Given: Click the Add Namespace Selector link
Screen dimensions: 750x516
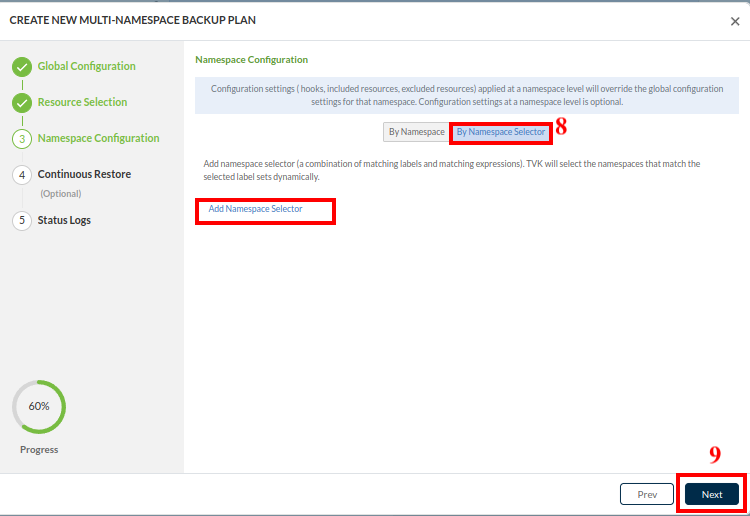Looking at the screenshot, I should [255, 210].
